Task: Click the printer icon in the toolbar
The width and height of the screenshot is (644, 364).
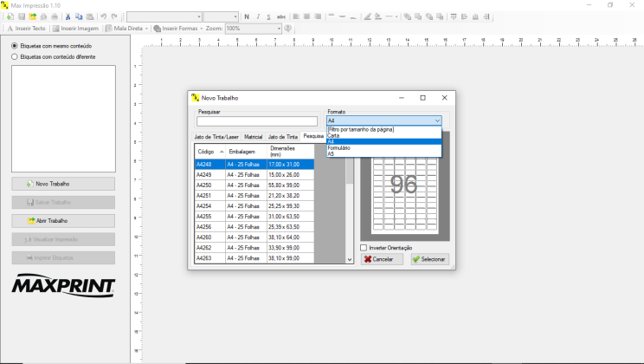Action: click(x=55, y=16)
